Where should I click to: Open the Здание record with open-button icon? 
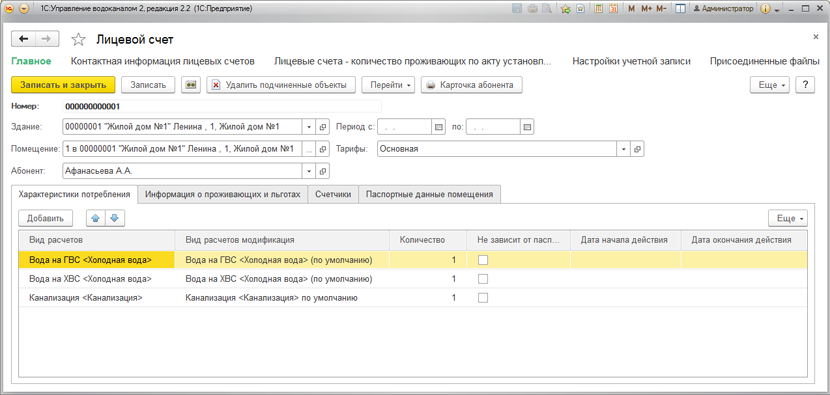[x=323, y=127]
